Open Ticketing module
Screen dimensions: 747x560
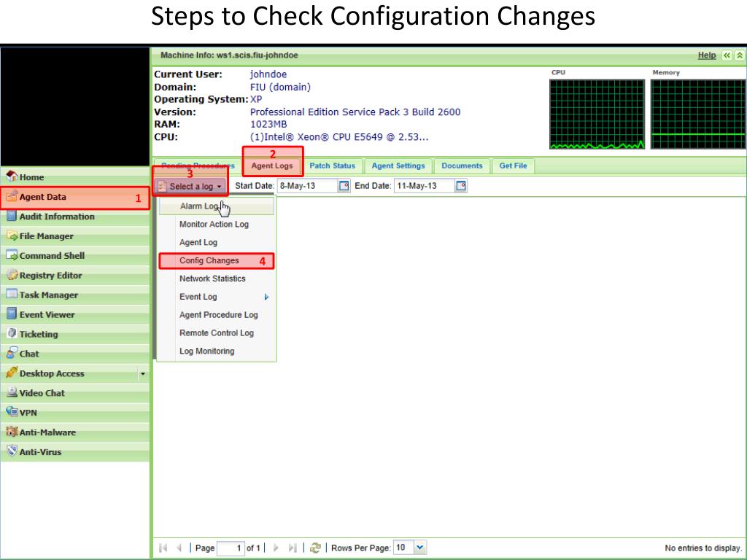(x=74, y=334)
